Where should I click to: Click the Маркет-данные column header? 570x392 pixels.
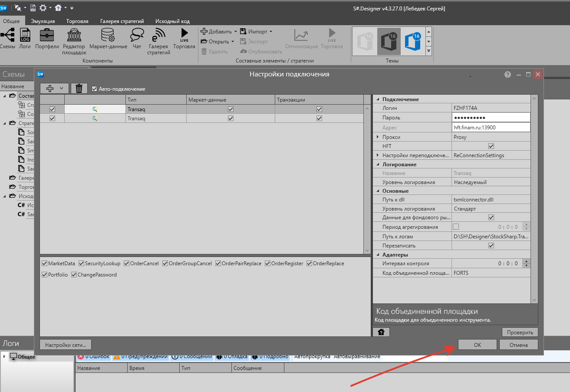(x=231, y=100)
